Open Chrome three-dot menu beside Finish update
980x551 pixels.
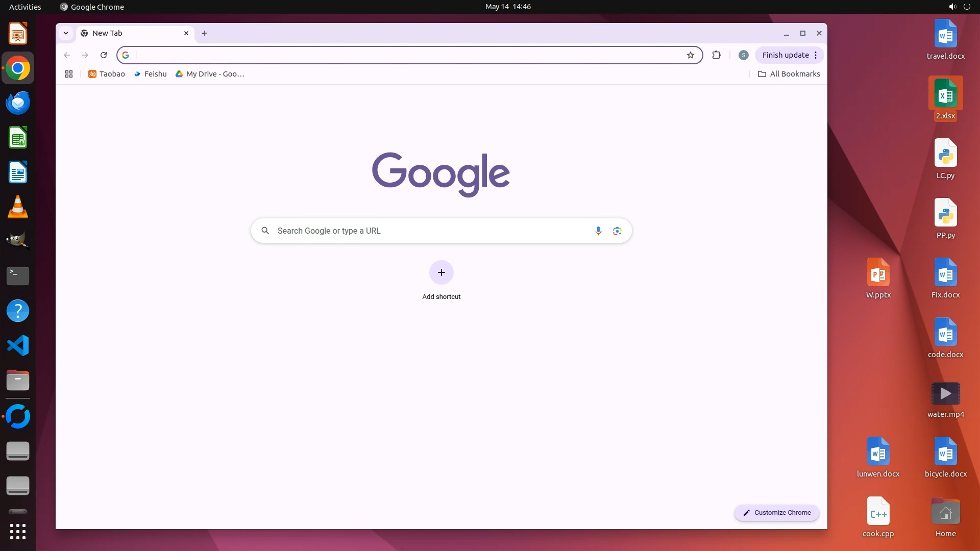[816, 55]
